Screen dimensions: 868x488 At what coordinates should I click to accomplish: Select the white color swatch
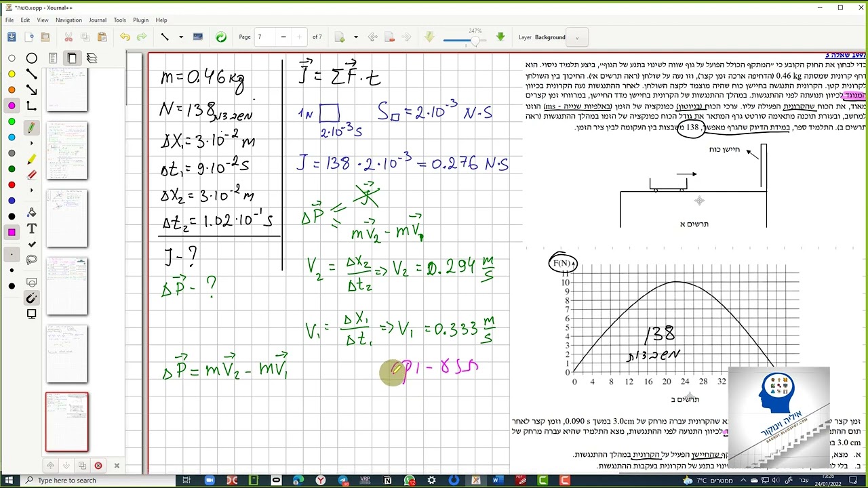(12, 58)
